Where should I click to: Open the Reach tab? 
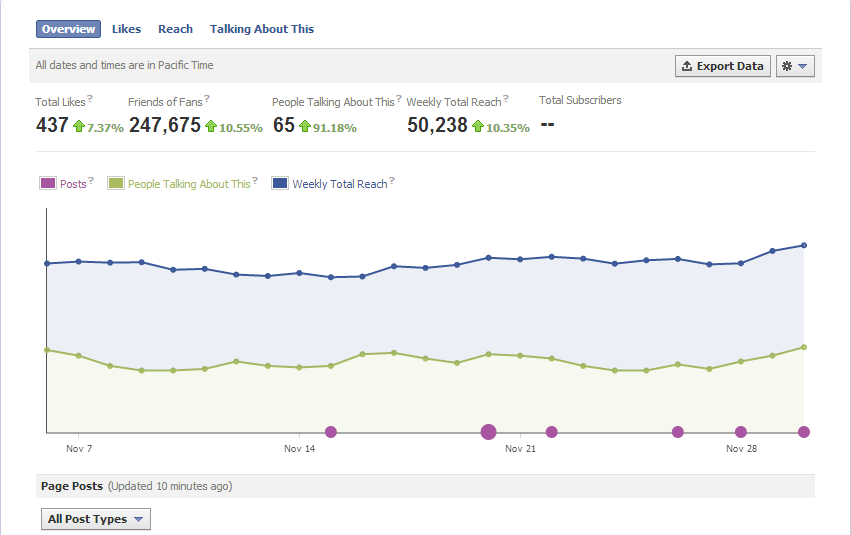coord(175,29)
